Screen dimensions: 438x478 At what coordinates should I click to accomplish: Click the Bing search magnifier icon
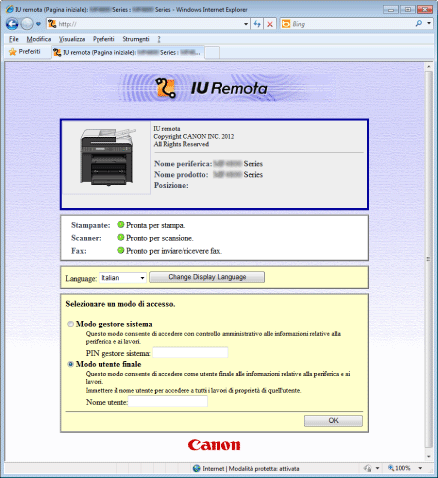pyautogui.click(x=419, y=23)
